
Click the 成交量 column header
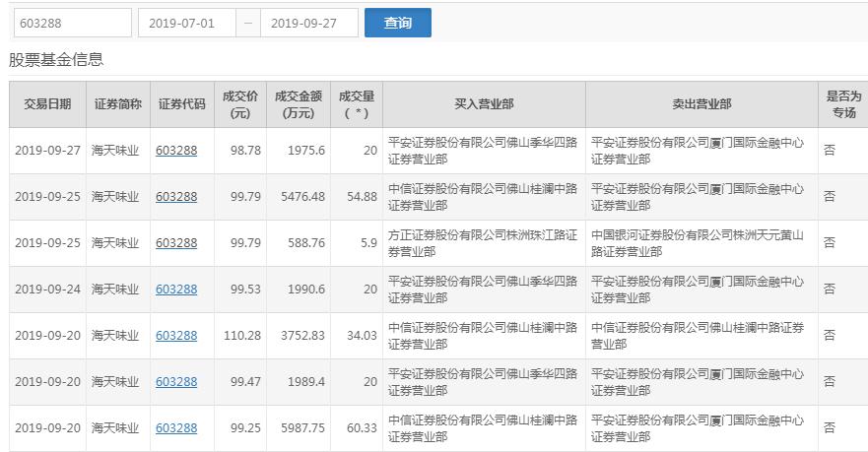357,104
